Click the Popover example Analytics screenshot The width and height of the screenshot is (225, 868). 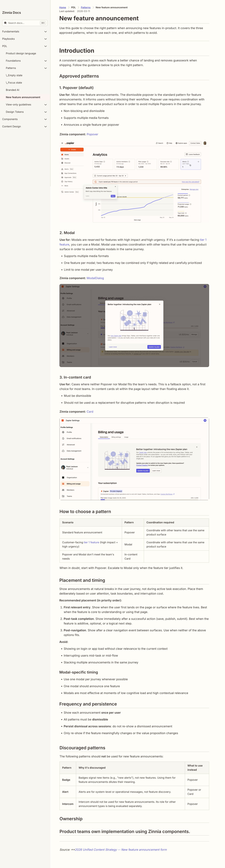tap(134, 181)
